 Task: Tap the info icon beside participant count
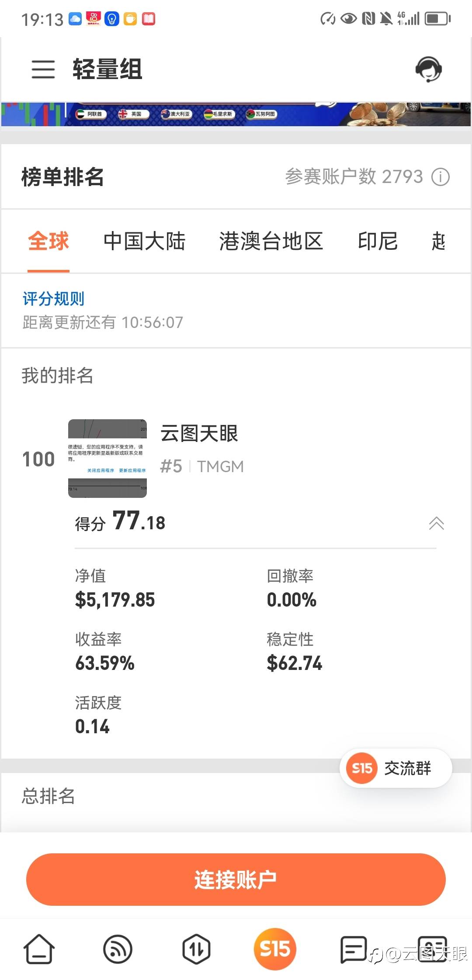point(440,177)
